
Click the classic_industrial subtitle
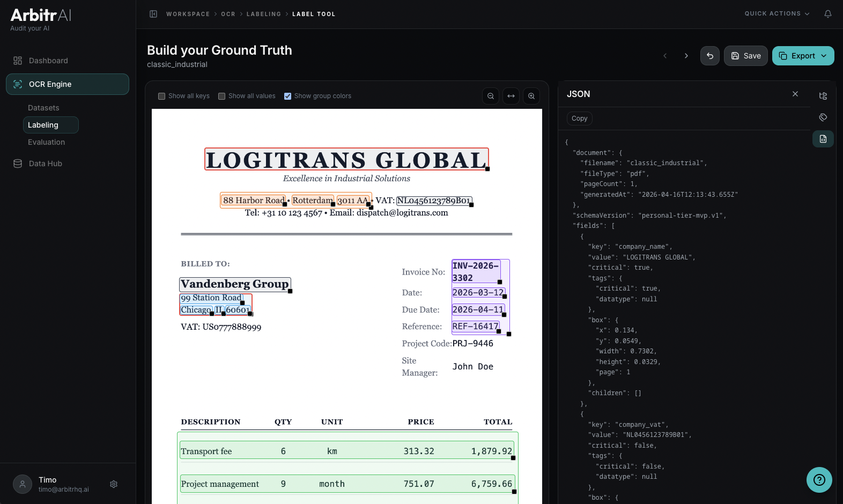(177, 64)
